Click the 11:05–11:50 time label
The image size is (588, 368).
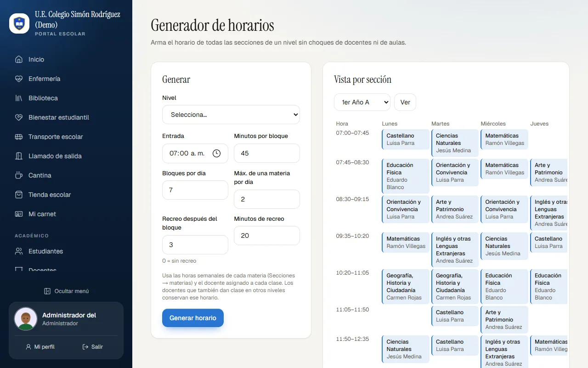[x=352, y=310]
